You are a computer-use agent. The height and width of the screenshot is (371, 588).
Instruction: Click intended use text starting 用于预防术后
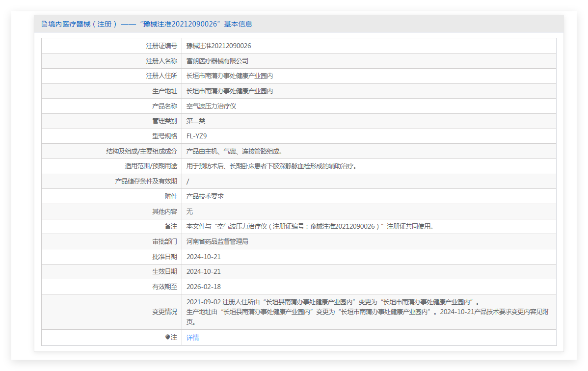[x=272, y=166]
